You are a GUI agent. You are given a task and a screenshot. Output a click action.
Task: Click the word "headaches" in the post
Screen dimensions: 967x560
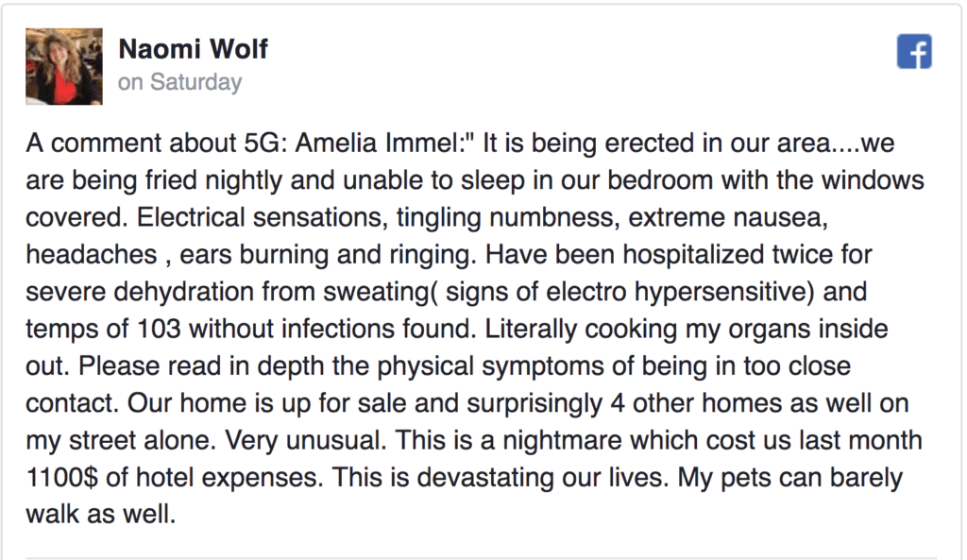[x=90, y=256]
